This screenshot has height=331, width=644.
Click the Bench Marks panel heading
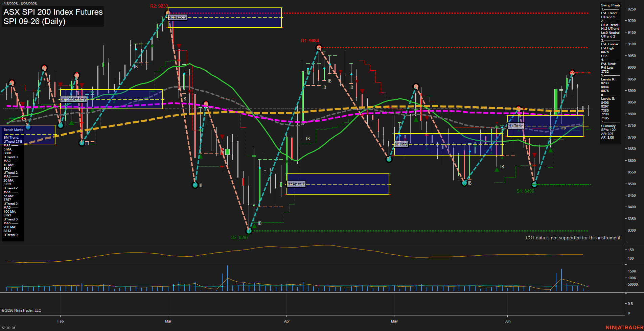pos(14,130)
